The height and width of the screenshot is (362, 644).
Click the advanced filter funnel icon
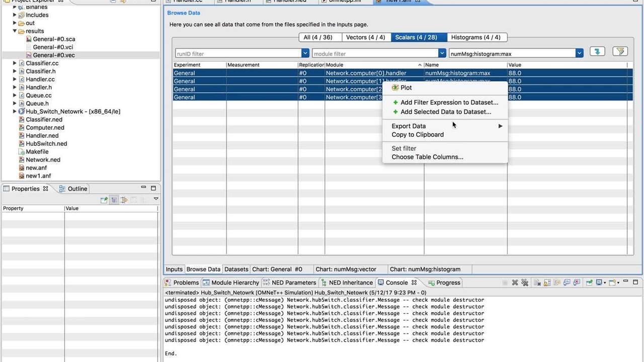(x=620, y=51)
